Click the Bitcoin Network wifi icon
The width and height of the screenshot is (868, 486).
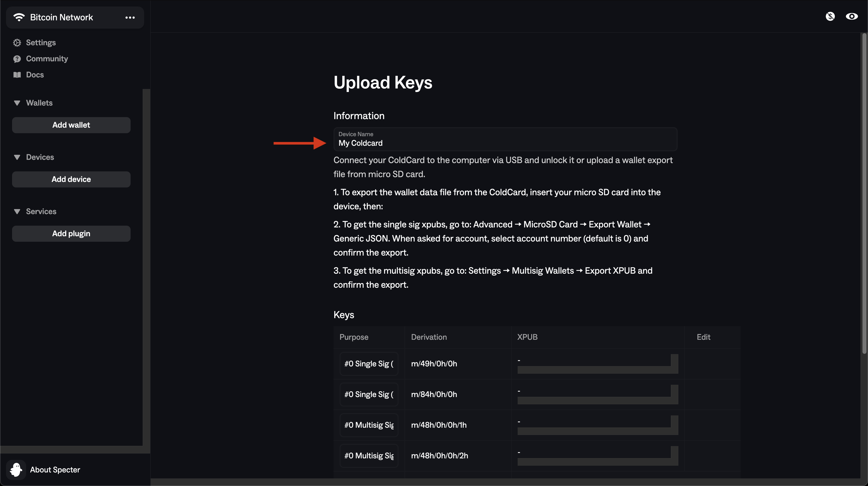tap(19, 17)
